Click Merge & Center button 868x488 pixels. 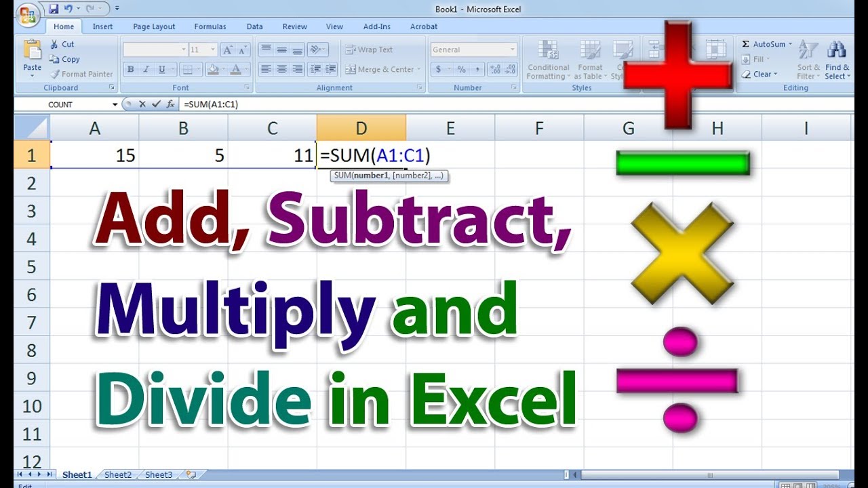click(x=382, y=69)
